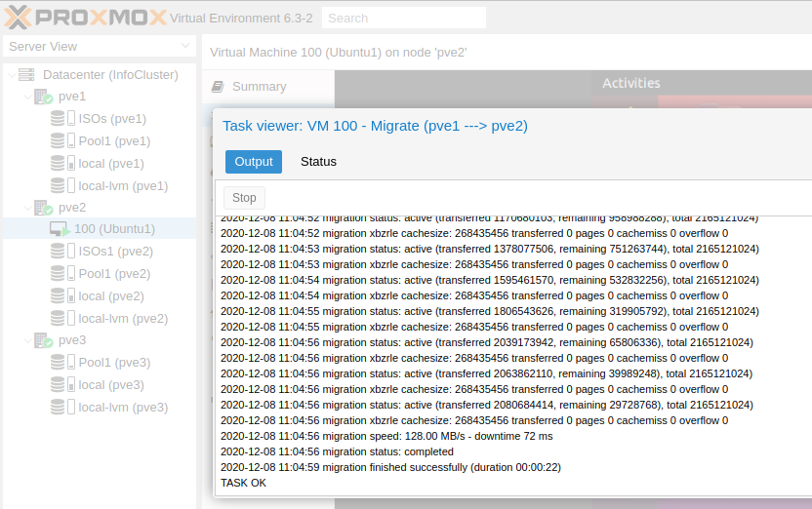Click the running VM 100 monitor icon
This screenshot has height=509, width=812.
coord(61,229)
